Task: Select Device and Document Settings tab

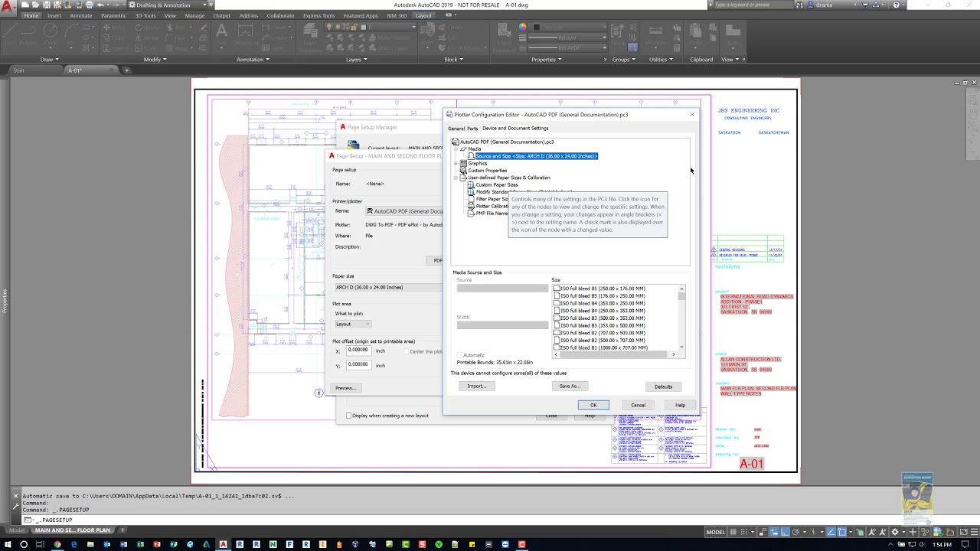Action: tap(515, 128)
